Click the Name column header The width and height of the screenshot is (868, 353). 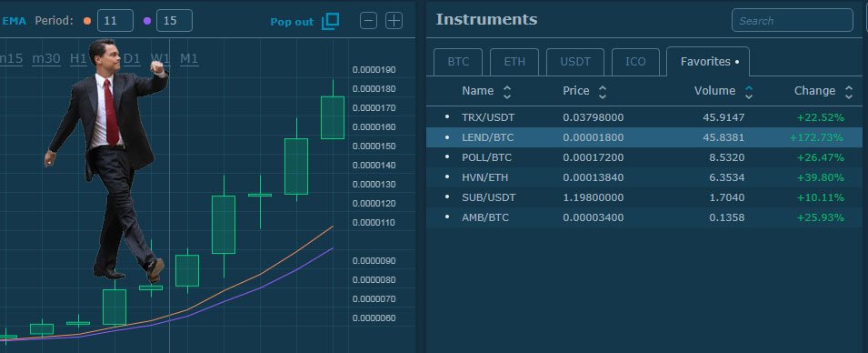coord(477,91)
